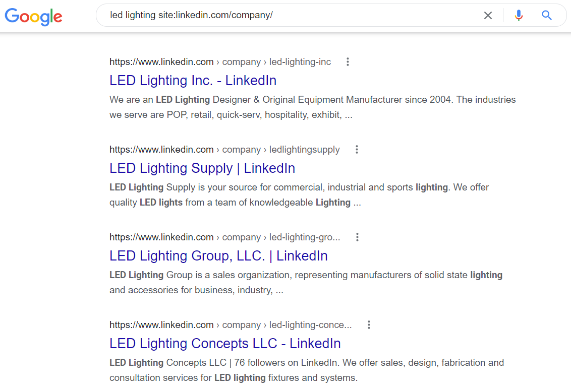
Task: Start voice search with microphone icon
Action: coord(519,16)
